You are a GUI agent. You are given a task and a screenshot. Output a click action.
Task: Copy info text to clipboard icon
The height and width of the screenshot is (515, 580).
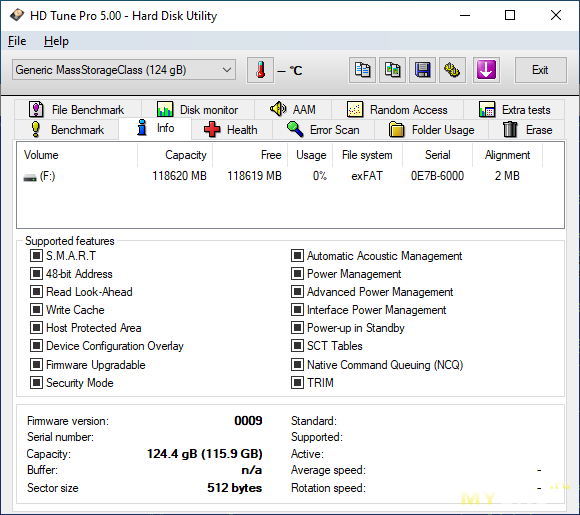point(362,70)
